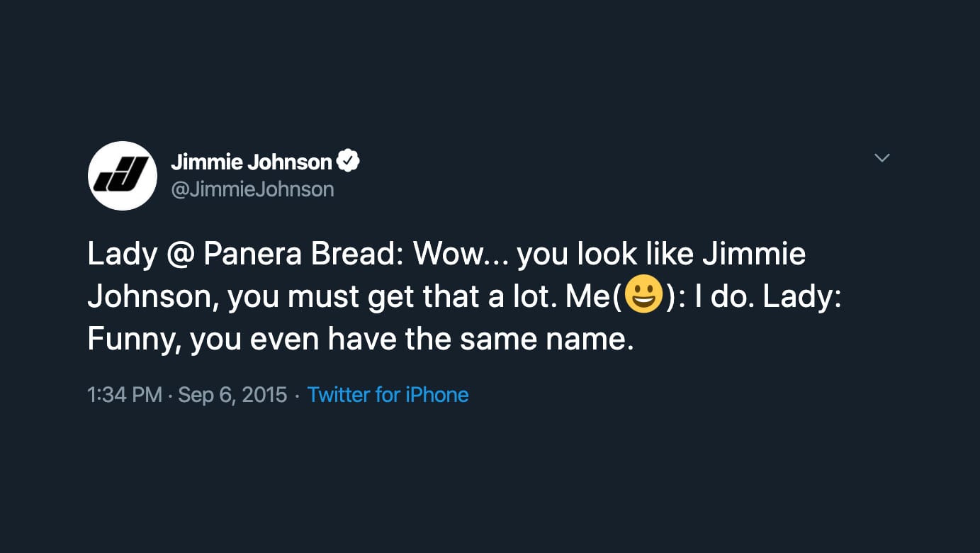Click the '@' symbol after 'Lady'
The image size is (980, 553).
pyautogui.click(x=180, y=255)
